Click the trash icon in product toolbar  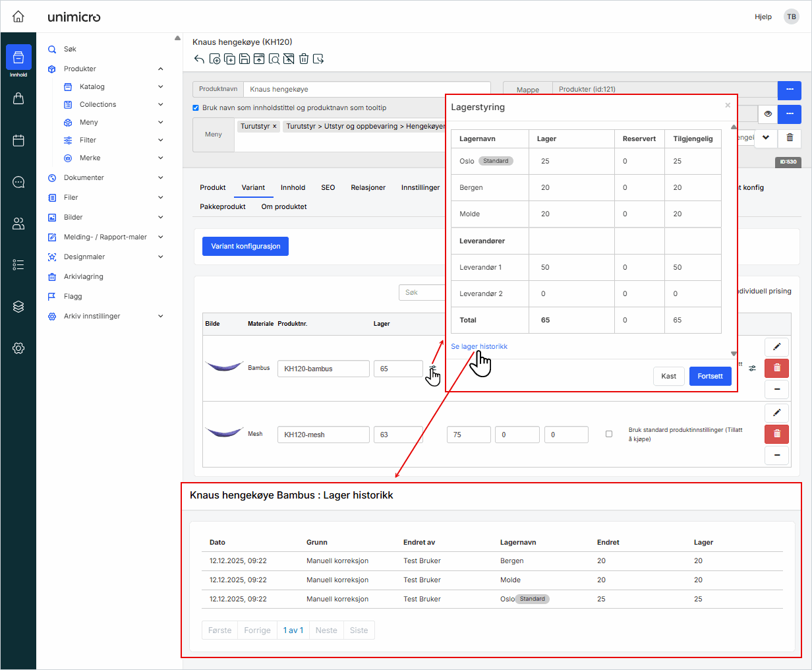tap(304, 59)
